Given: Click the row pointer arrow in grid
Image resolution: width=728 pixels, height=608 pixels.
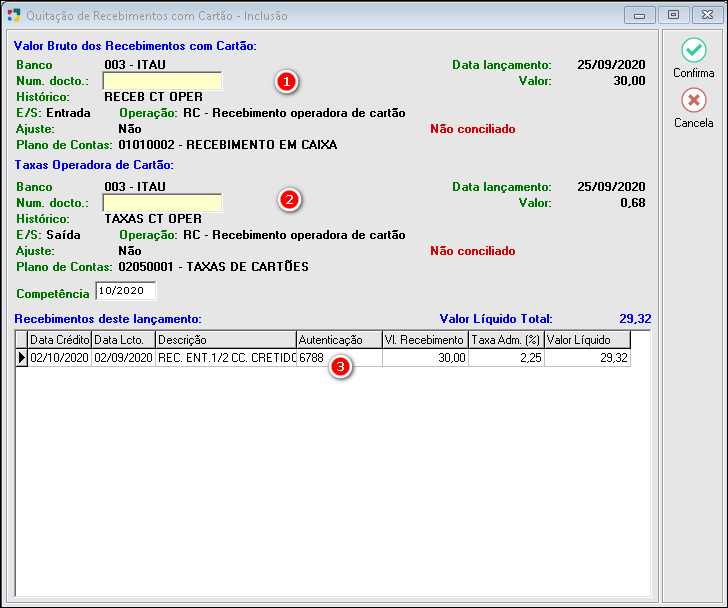Looking at the screenshot, I should (x=21, y=358).
